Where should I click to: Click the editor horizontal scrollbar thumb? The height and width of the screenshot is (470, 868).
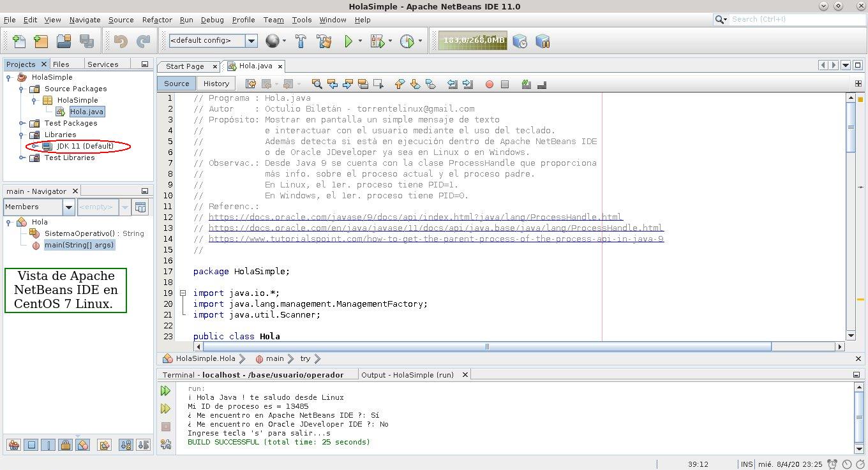(x=487, y=347)
